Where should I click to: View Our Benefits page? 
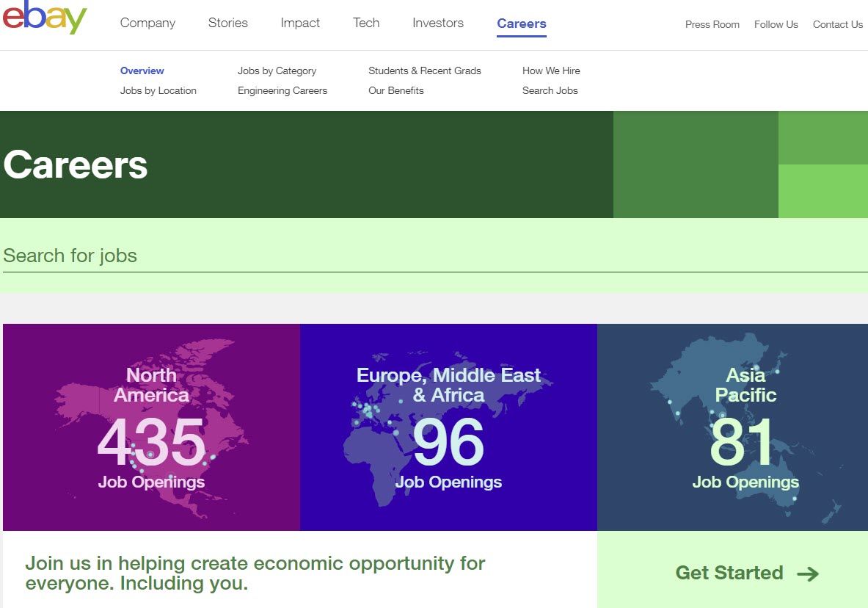point(395,90)
